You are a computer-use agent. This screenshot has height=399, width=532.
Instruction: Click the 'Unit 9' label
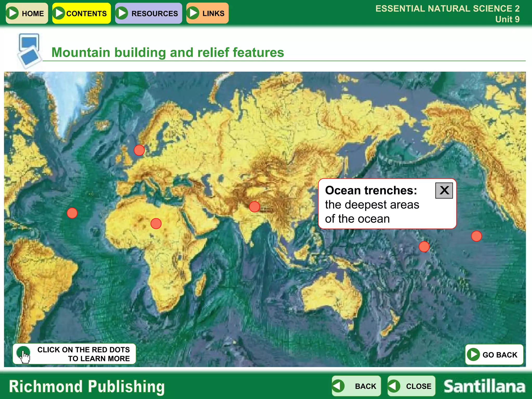click(507, 19)
